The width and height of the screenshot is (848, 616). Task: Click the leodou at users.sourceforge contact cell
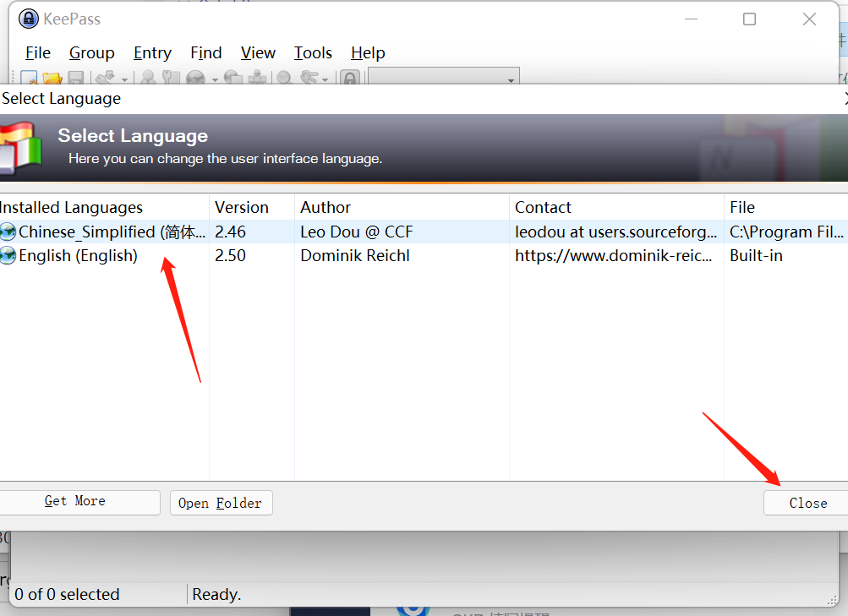(x=616, y=232)
